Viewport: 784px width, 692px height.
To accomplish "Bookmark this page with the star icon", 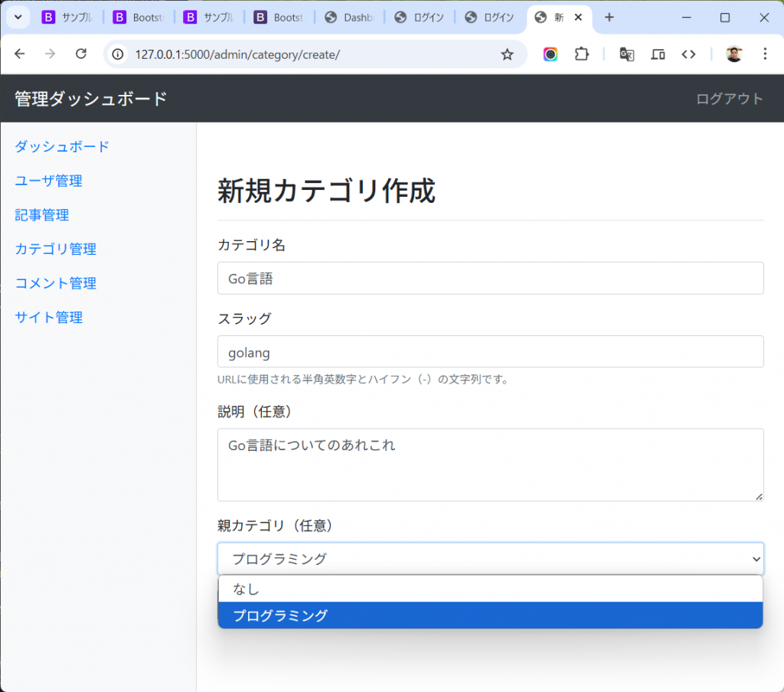I will point(507,54).
